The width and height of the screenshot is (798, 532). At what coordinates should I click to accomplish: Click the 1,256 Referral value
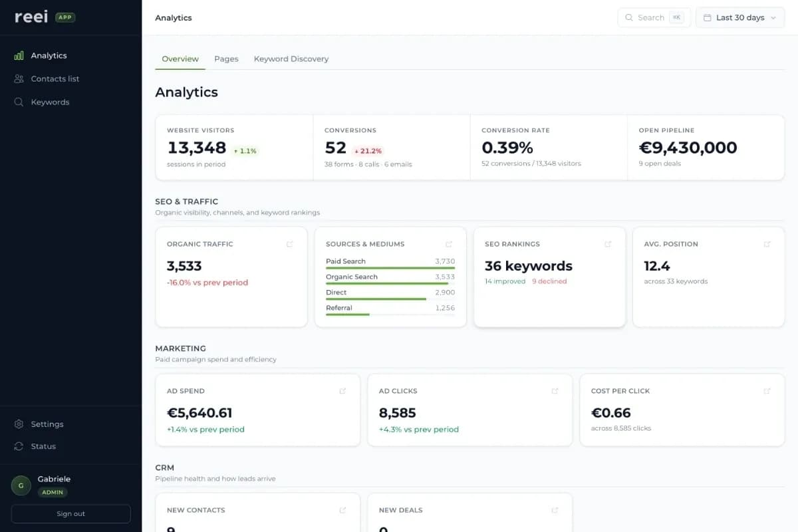pos(446,308)
